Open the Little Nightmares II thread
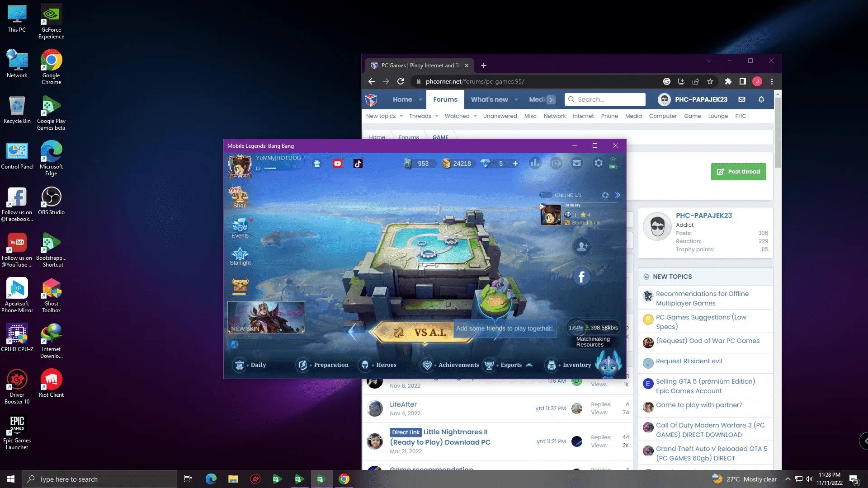868x488 pixels. point(440,437)
